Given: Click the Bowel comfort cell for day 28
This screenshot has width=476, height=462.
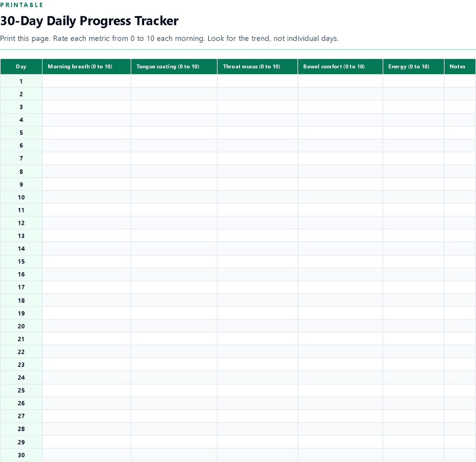Looking at the screenshot, I should point(340,429).
